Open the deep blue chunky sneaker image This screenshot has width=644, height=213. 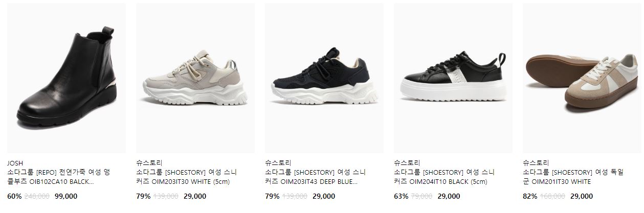pos(324,78)
